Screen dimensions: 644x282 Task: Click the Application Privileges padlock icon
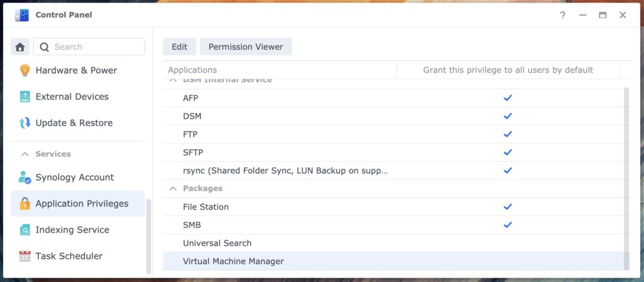[x=25, y=203]
